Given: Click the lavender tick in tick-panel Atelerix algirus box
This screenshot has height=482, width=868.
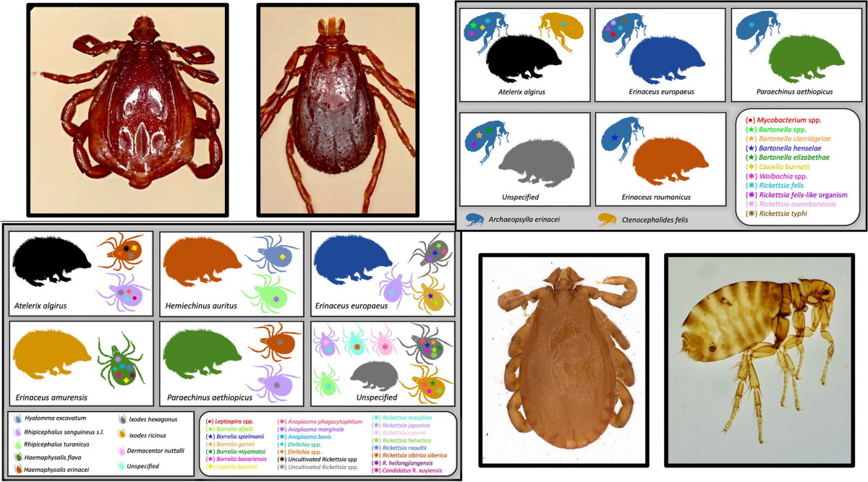Looking at the screenshot, I should (x=124, y=293).
